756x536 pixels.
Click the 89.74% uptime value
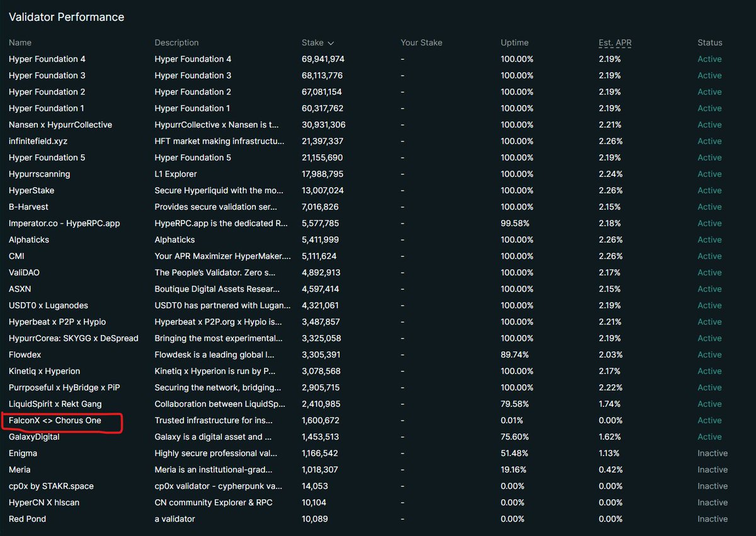tap(515, 355)
